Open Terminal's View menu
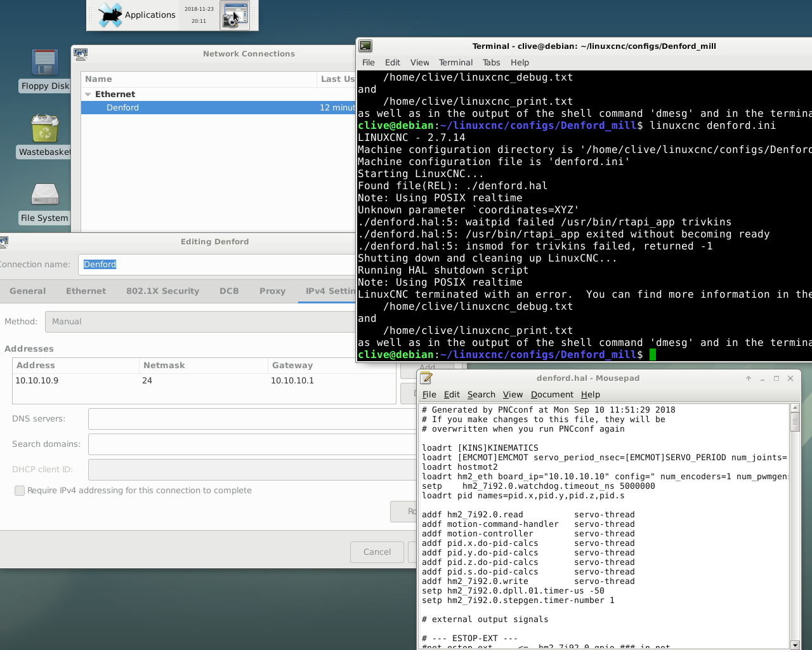 (x=420, y=62)
